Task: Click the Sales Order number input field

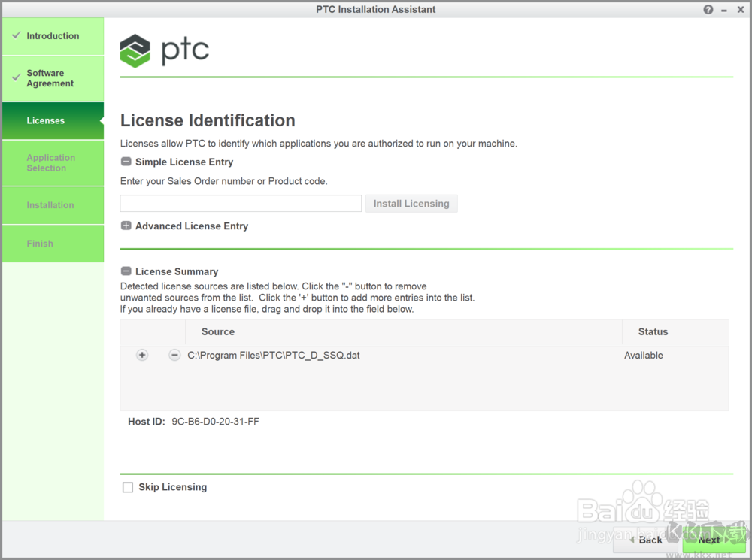Action: pyautogui.click(x=241, y=203)
